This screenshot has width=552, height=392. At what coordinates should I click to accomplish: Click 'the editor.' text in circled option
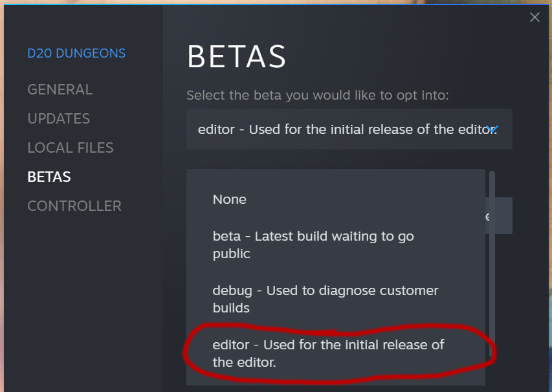click(x=245, y=362)
